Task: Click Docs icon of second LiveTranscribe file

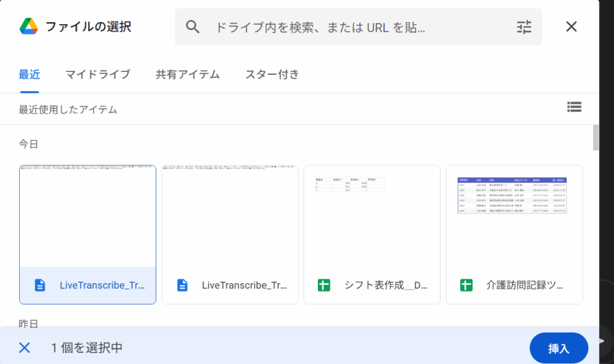Action: 182,285
